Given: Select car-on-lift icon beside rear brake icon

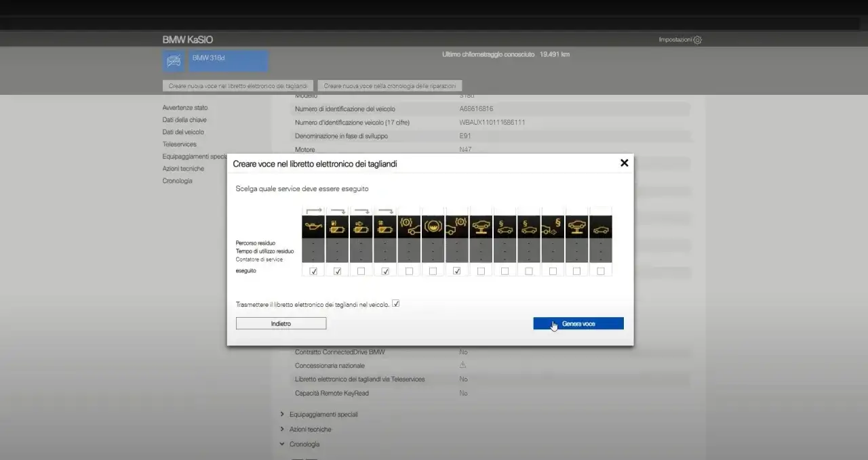Looking at the screenshot, I should pos(481,227).
